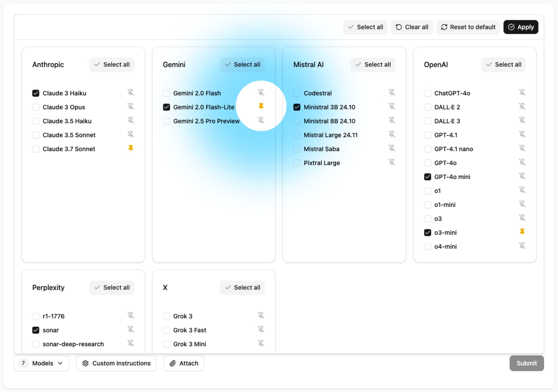Select all Anthropic models
Image resolution: width=558 pixels, height=392 pixels.
(x=112, y=64)
